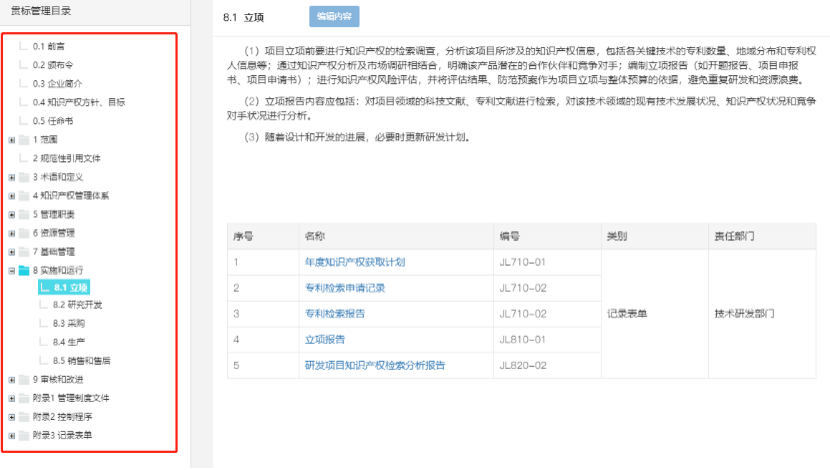Click the folder icon beside 6 资源管理
The image size is (830, 470).
pyautogui.click(x=24, y=233)
